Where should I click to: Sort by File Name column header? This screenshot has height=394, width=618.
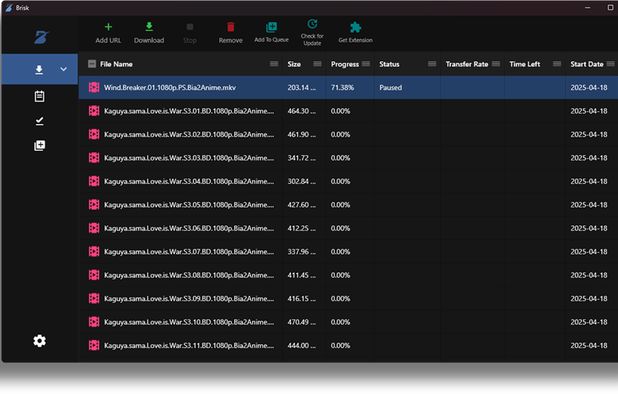(116, 64)
